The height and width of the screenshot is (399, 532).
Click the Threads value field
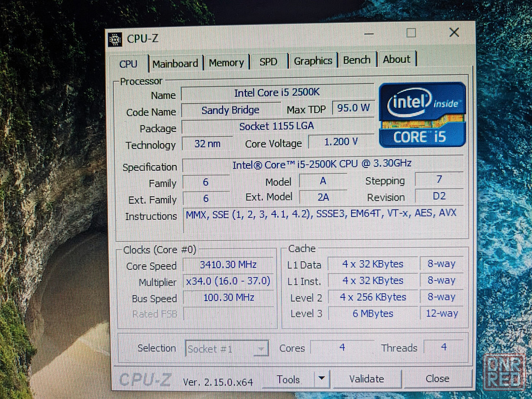point(444,347)
